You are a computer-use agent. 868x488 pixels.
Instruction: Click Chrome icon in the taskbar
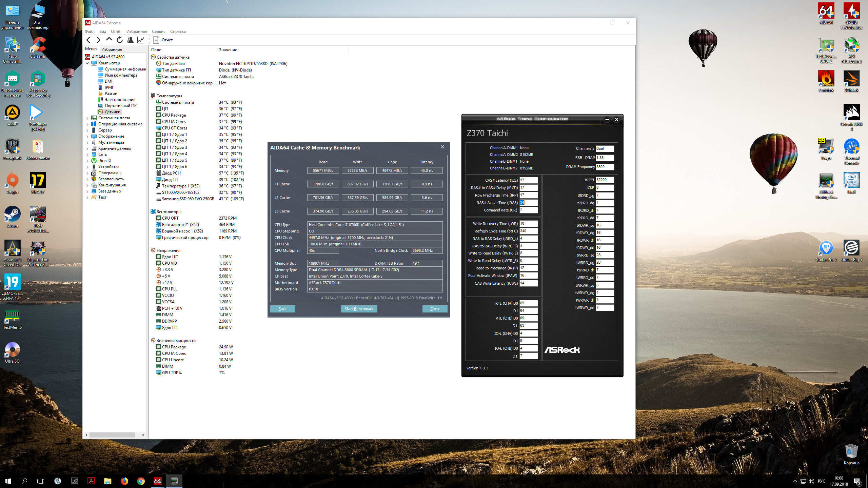point(141,481)
